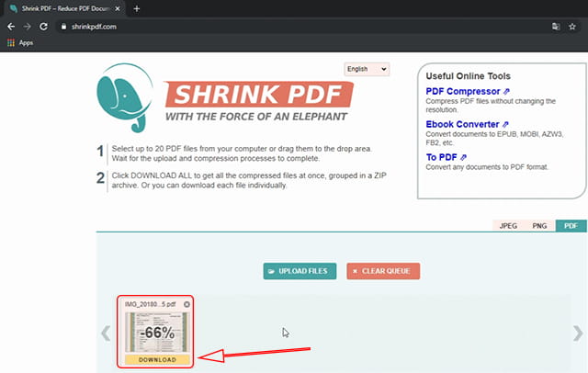Click the padlock icon in address bar
This screenshot has height=373, width=588.
coord(63,27)
